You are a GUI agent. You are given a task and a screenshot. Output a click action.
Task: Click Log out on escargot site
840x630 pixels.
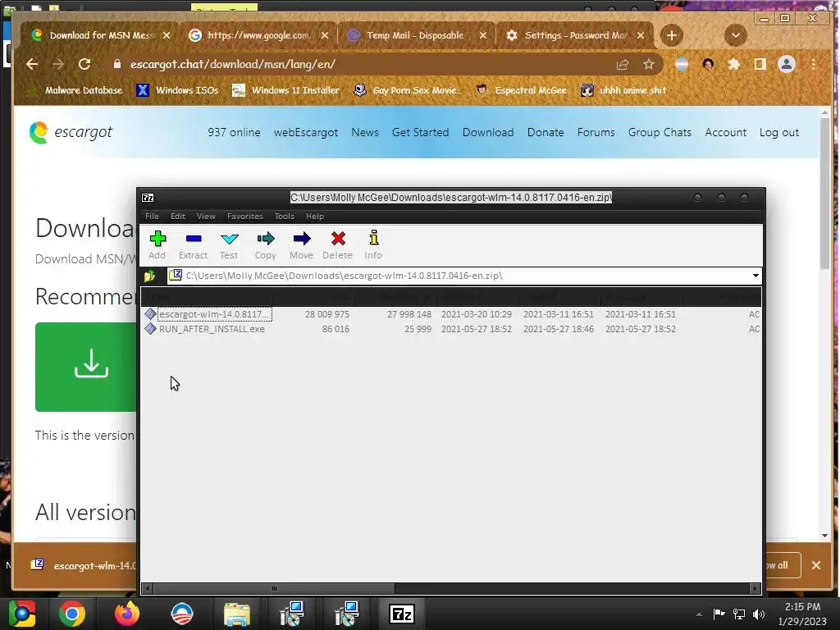coord(779,132)
